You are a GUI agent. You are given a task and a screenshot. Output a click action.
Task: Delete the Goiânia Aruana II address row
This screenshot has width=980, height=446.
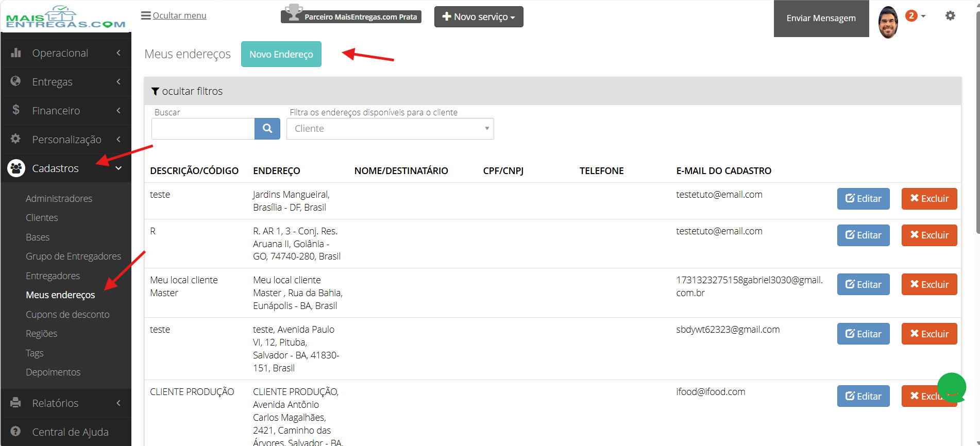point(930,235)
